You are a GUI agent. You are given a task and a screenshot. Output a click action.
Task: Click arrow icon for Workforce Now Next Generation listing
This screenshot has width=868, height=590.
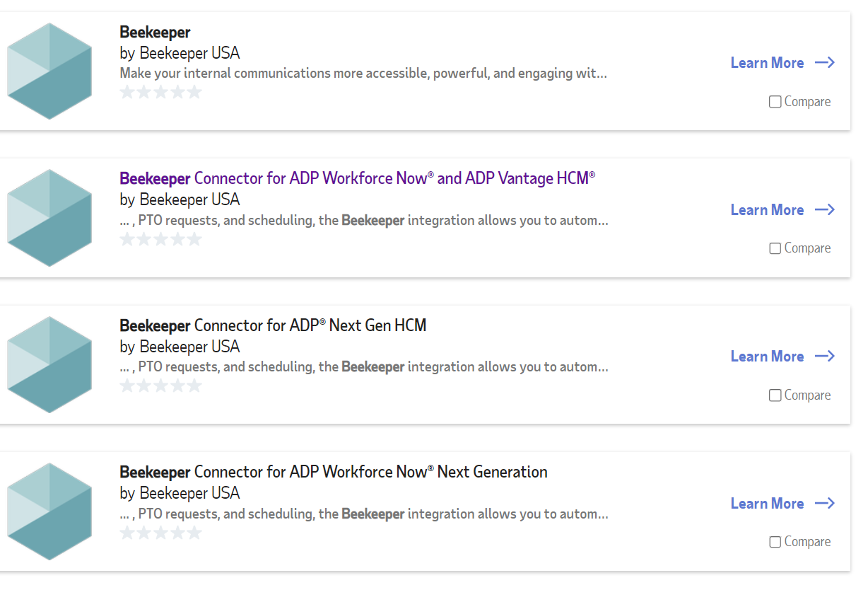pyautogui.click(x=825, y=504)
